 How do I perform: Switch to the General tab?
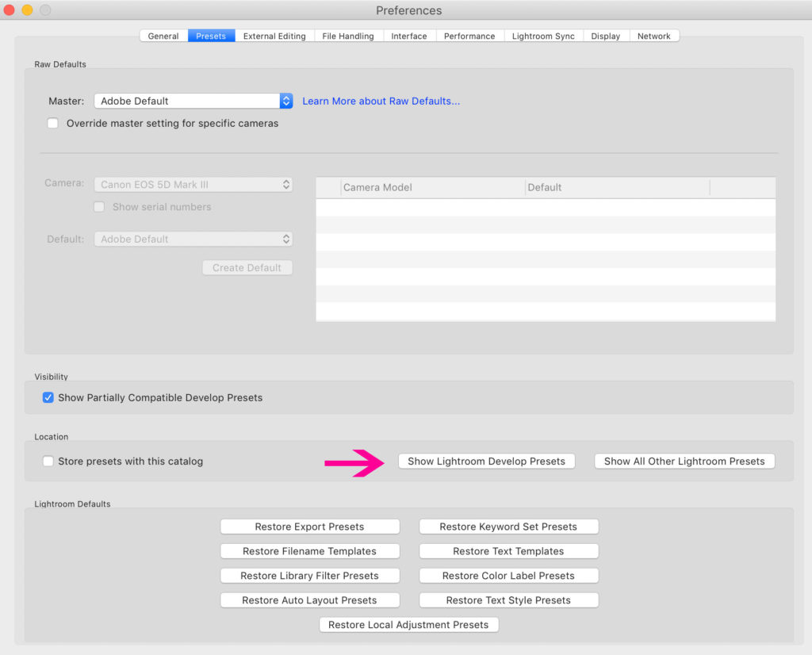(x=163, y=36)
